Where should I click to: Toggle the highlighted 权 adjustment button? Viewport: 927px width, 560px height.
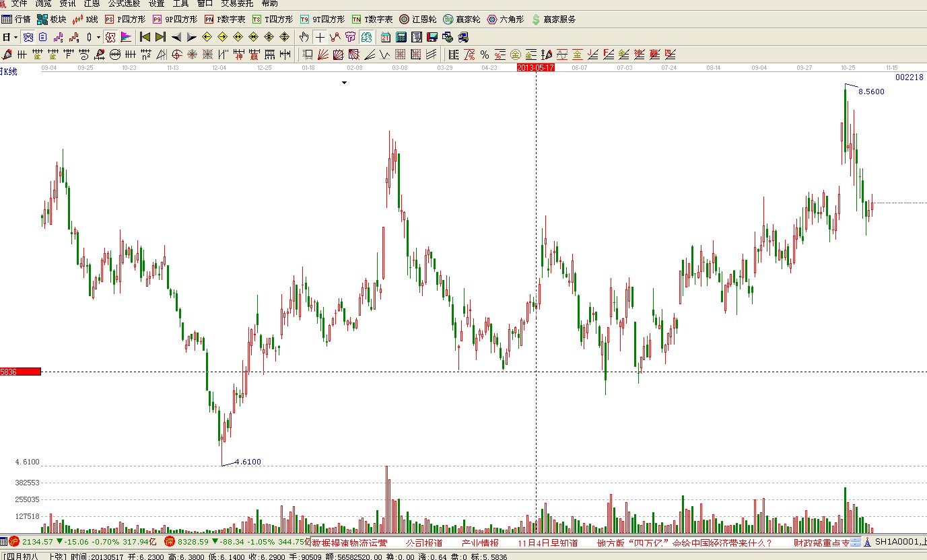(x=110, y=37)
